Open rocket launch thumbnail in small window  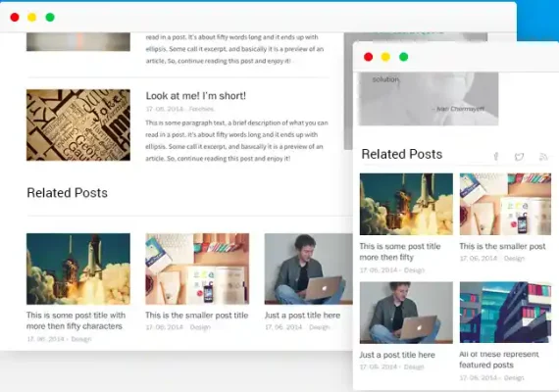click(x=406, y=204)
